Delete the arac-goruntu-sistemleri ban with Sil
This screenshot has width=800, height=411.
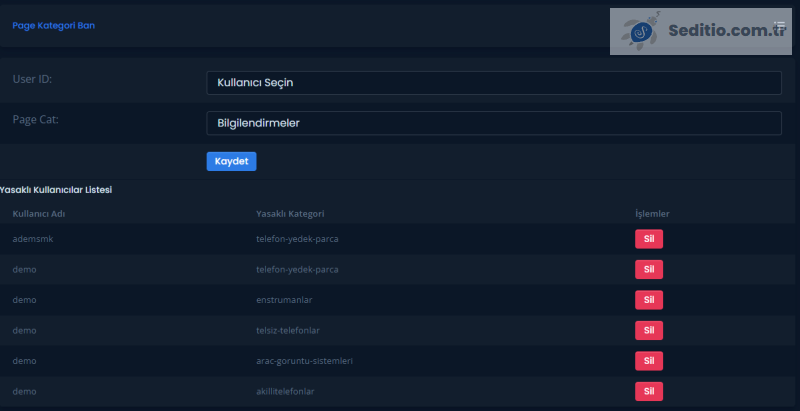pos(648,361)
